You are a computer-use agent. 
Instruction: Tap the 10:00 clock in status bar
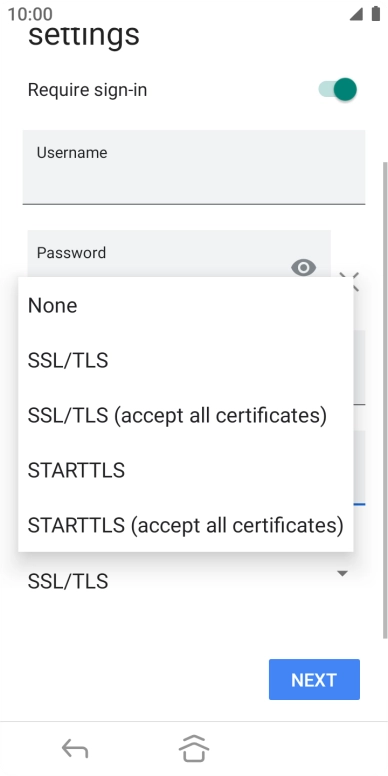(30, 14)
